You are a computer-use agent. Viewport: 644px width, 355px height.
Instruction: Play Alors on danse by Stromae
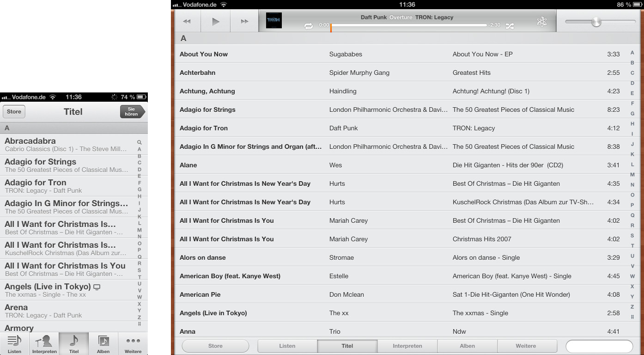point(400,257)
